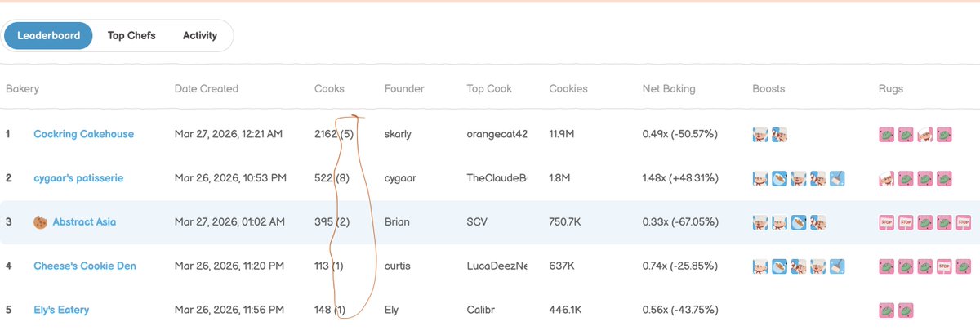Click last boost icon in Abstract Asia row
The image size is (980, 331).
pos(817,222)
